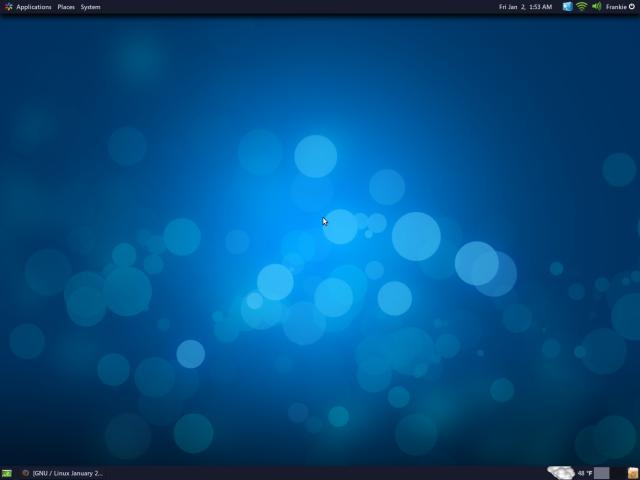Image resolution: width=640 pixels, height=480 pixels.
Task: Click the green show desktop icon in bottom panel
Action: pos(7,473)
